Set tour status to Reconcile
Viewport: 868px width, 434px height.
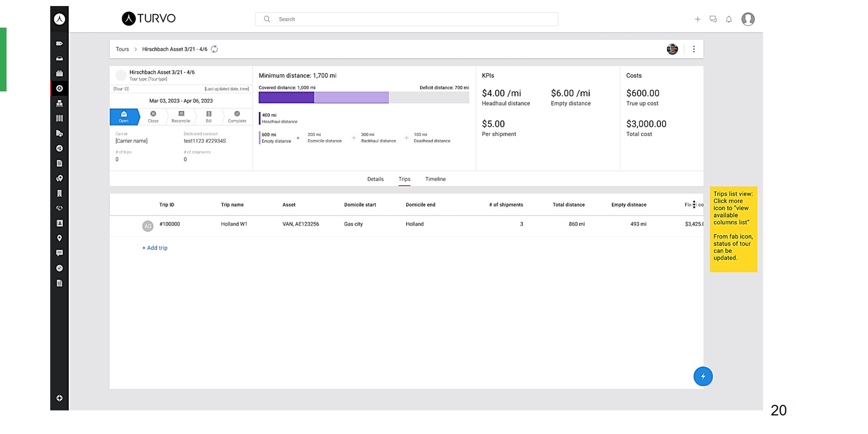[x=181, y=117]
